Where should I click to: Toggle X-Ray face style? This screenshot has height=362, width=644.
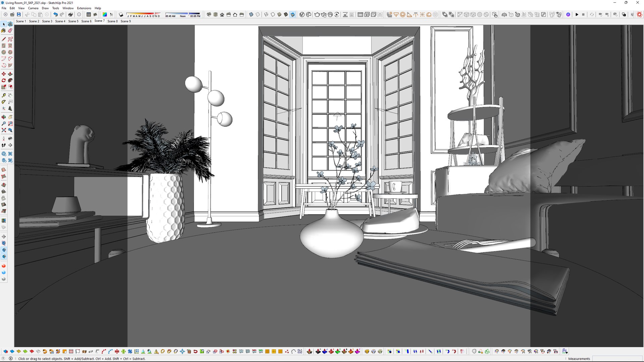point(251,14)
